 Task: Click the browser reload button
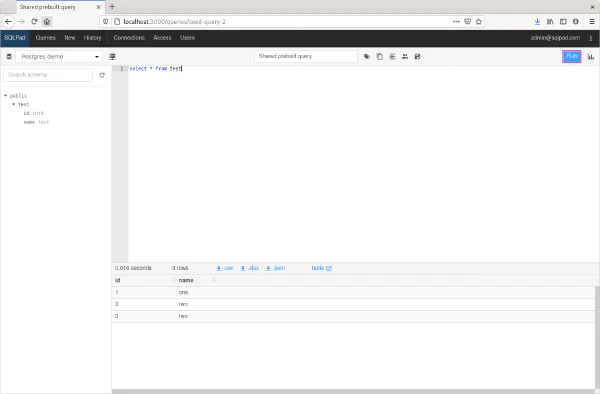click(x=34, y=22)
